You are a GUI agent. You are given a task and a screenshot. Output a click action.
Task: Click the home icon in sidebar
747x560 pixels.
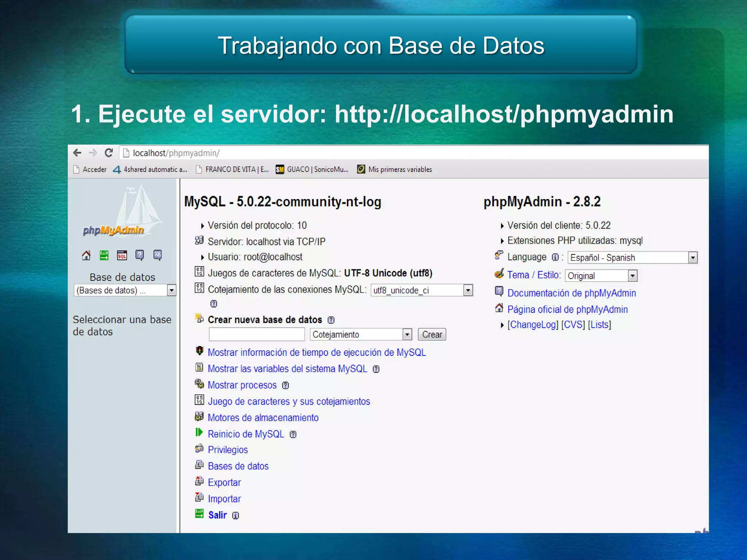(86, 255)
